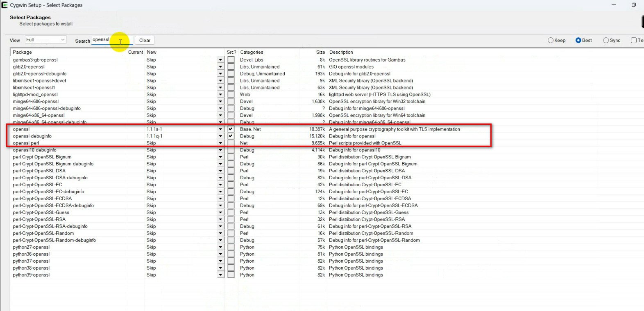The width and height of the screenshot is (644, 311).
Task: Open version dropdown for mingw64-i686-openssl row
Action: (x=220, y=101)
